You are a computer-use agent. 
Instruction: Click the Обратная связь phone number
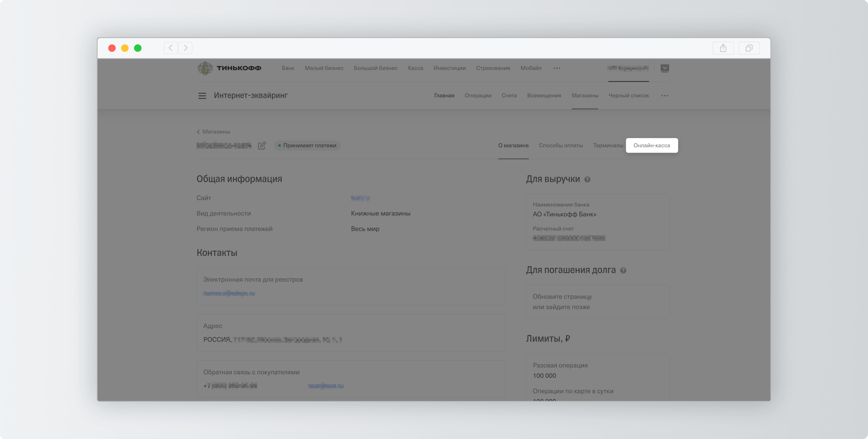tap(230, 386)
